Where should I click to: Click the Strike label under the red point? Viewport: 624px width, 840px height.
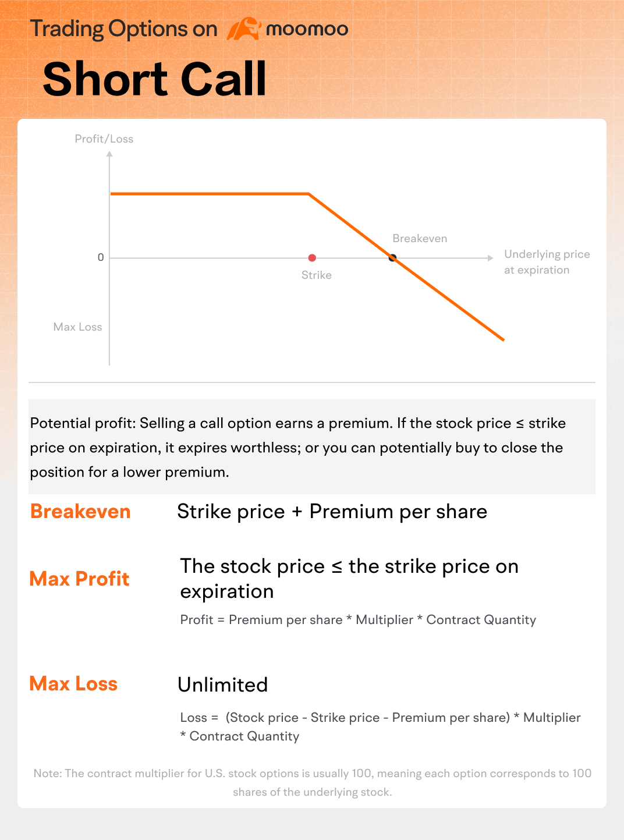tap(317, 275)
